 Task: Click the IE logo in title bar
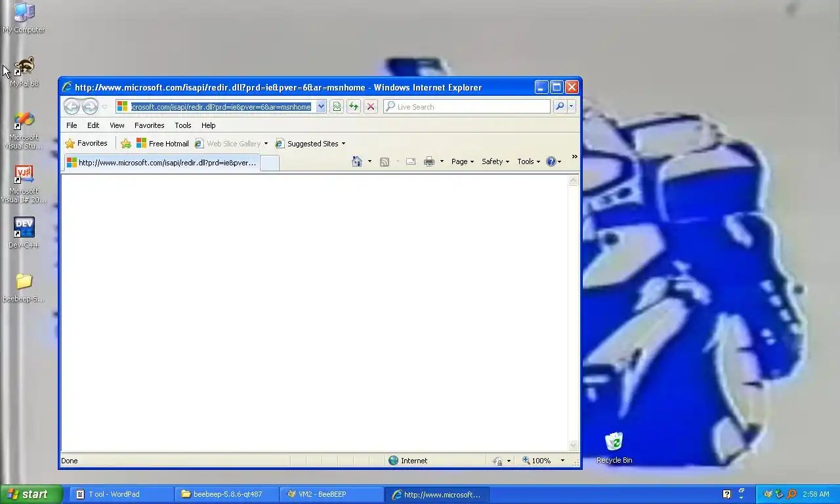point(67,87)
